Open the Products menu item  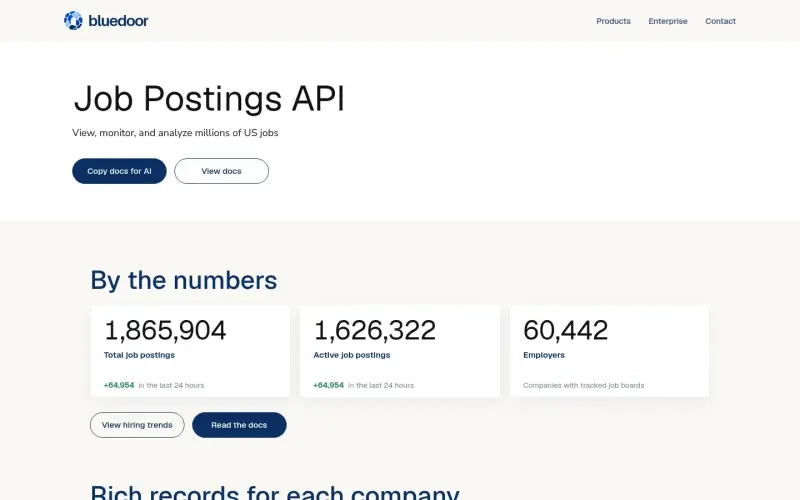(x=613, y=21)
